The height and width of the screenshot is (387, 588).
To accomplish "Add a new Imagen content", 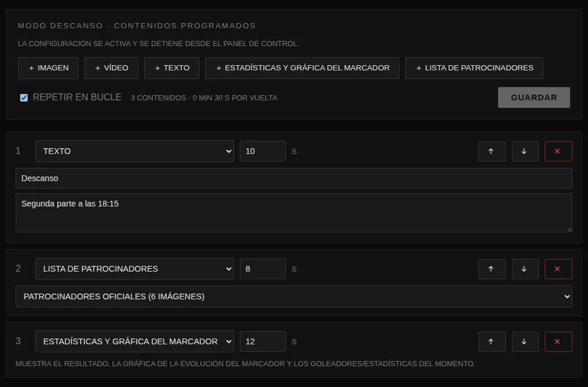I will tap(48, 68).
